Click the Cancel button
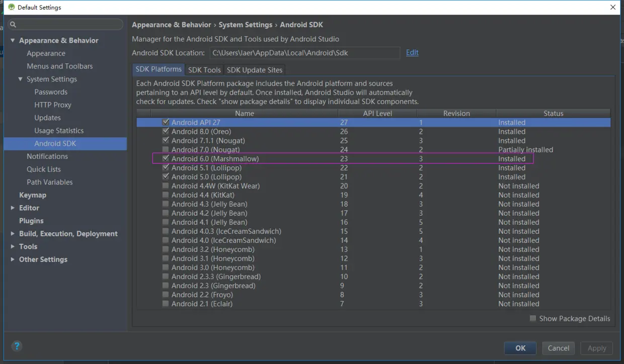This screenshot has height=364, width=624. pos(559,348)
